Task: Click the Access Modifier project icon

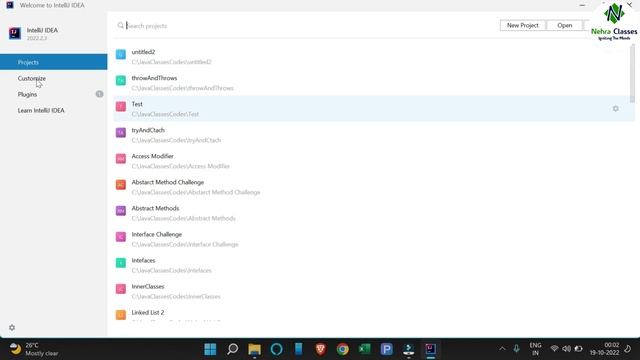Action: pyautogui.click(x=121, y=159)
